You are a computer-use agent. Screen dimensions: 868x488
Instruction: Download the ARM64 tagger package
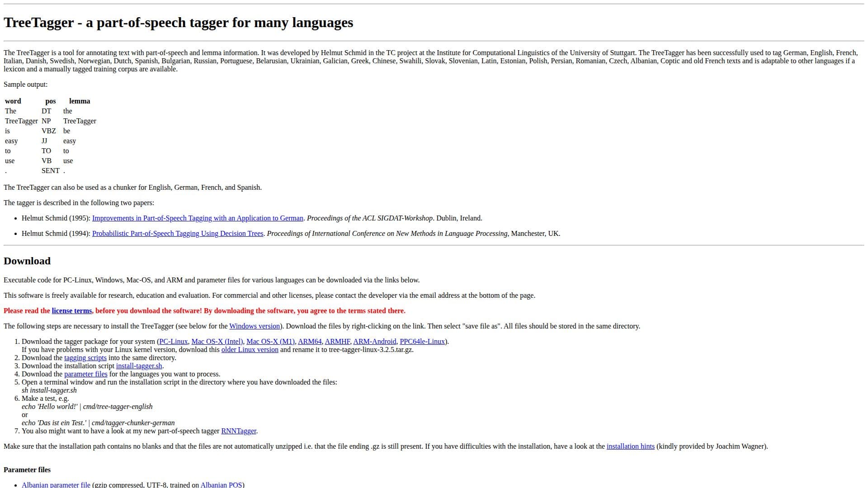[310, 342]
